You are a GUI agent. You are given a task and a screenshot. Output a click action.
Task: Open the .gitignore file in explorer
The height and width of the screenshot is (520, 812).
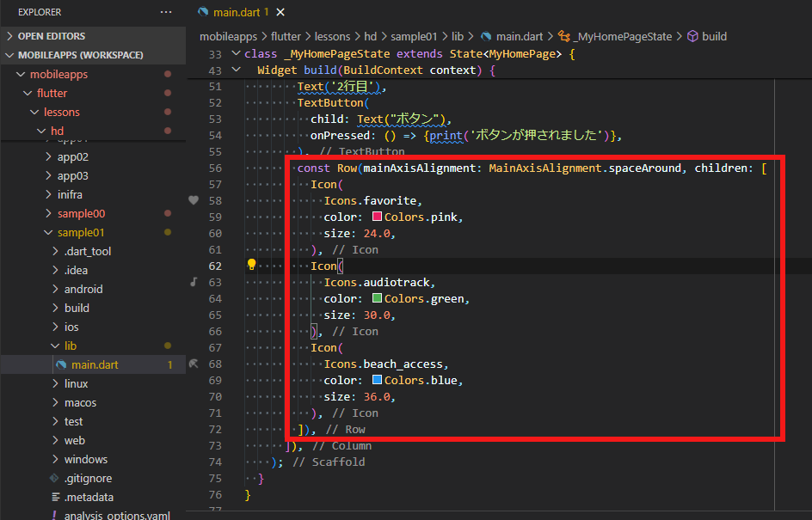[x=88, y=478]
